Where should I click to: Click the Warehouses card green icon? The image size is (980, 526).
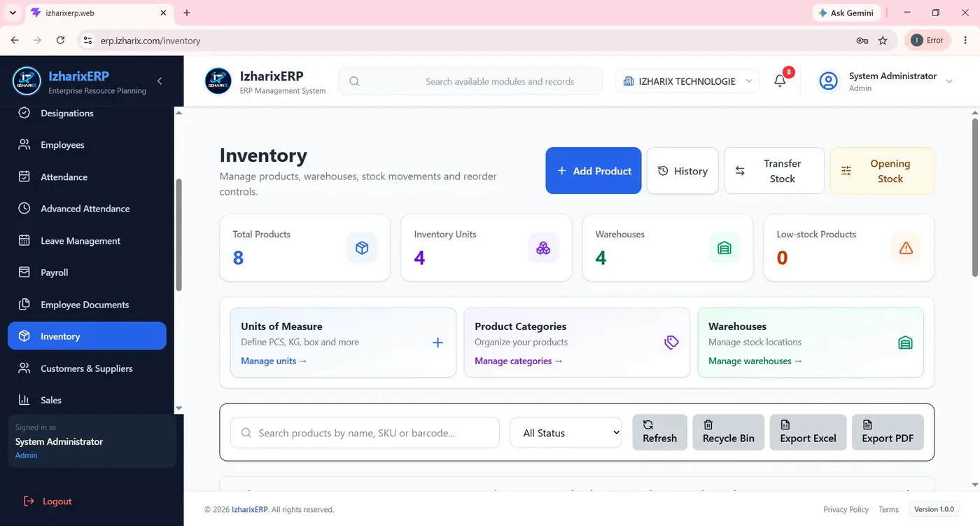coord(724,248)
